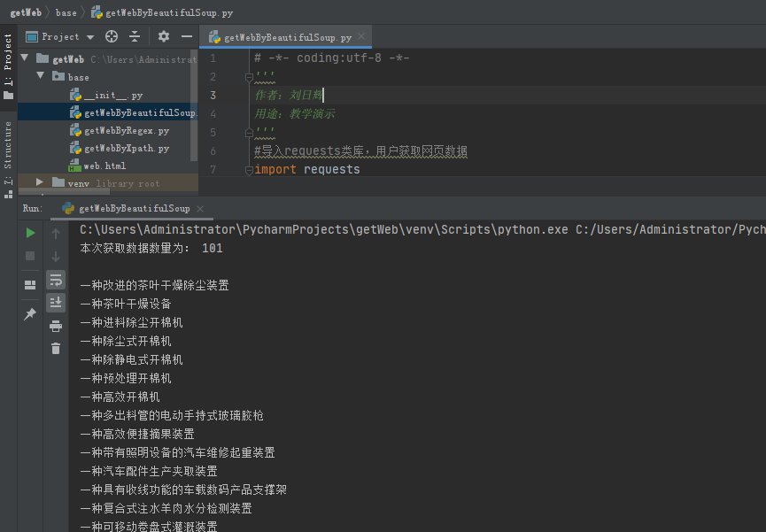
Task: Click the Restore Layout icon in Run panel
Action: tap(30, 285)
